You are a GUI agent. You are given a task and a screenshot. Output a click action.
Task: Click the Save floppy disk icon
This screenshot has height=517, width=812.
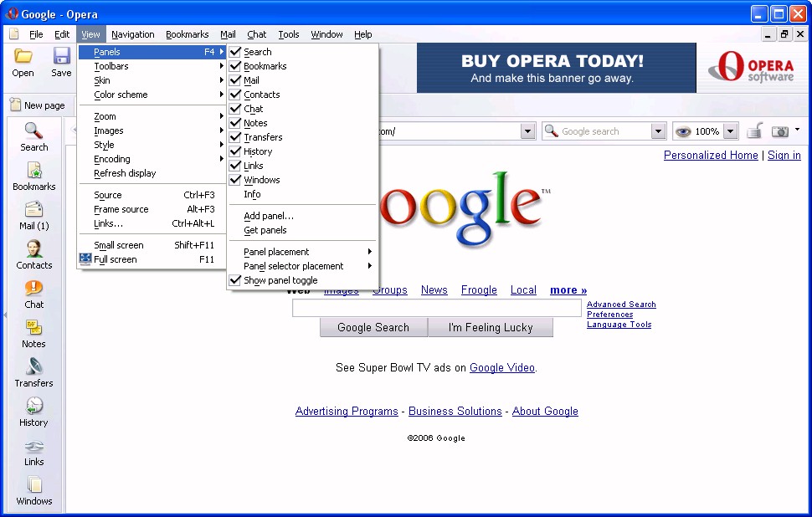[62, 56]
